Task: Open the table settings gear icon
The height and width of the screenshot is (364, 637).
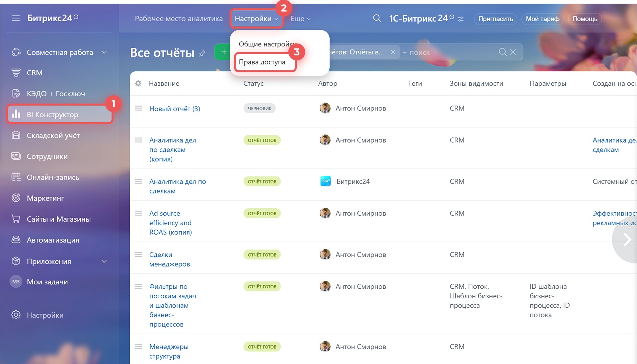Action: tap(138, 83)
